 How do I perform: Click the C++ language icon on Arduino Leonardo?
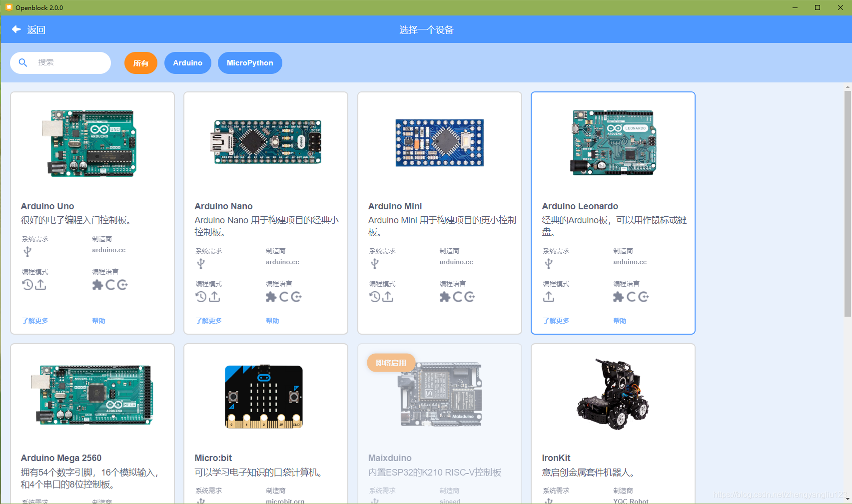click(644, 297)
